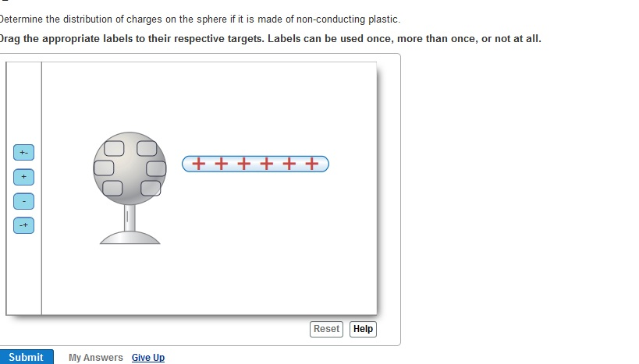639x364 pixels.
Task: Click the middle-right target box on sphere
Action: (x=157, y=168)
